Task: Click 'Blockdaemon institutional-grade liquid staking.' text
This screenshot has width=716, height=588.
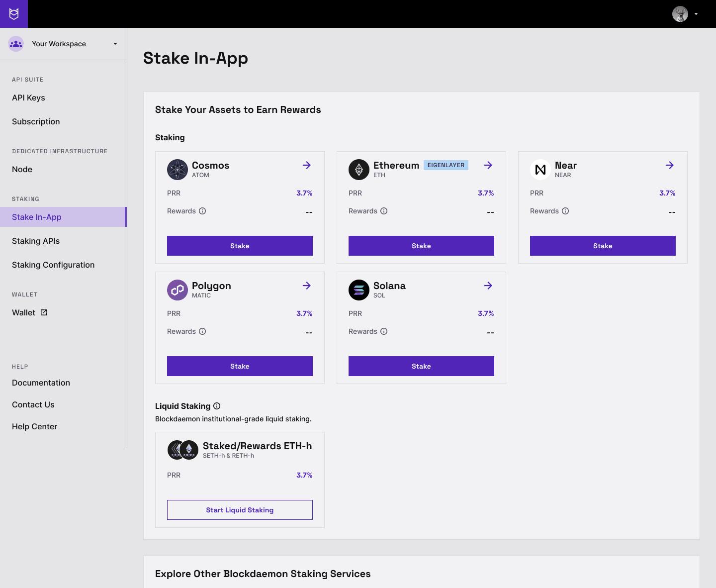Action: 233,419
